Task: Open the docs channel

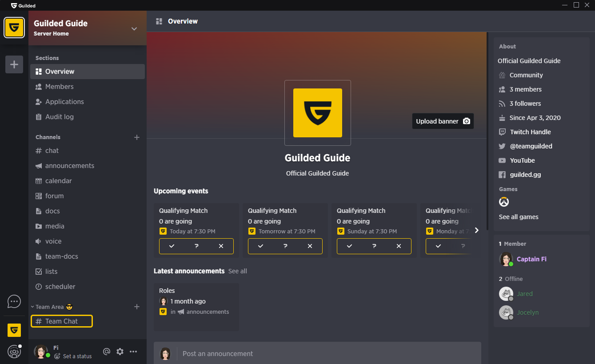Action: pyautogui.click(x=88, y=211)
